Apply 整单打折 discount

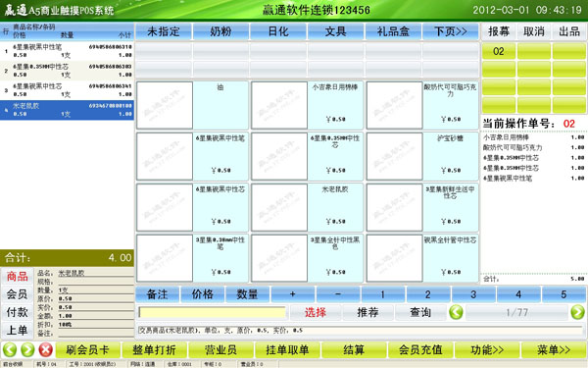155,350
